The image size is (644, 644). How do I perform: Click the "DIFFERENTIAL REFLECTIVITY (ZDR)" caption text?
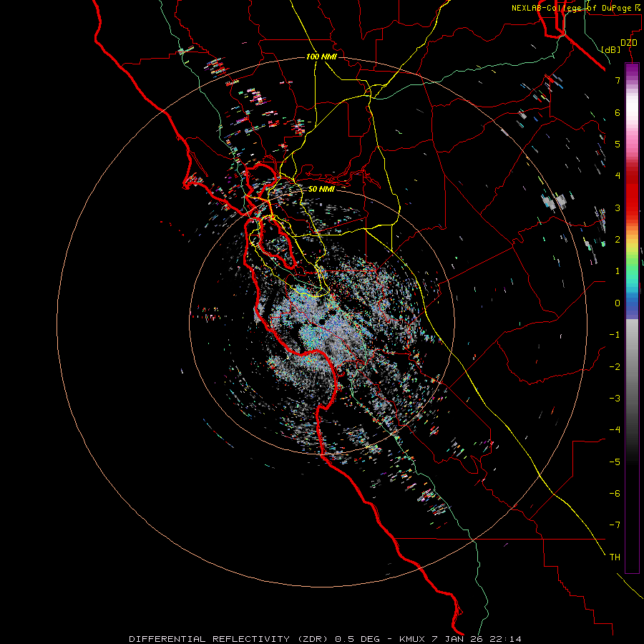229,639
